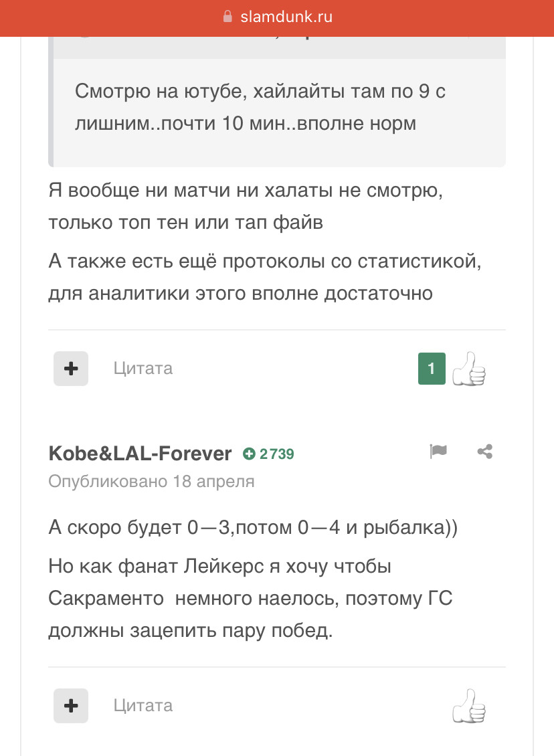Toggle plus multi-quote button on Kobe&LAL-Forever post
Screen dimensions: 554x756
click(71, 706)
